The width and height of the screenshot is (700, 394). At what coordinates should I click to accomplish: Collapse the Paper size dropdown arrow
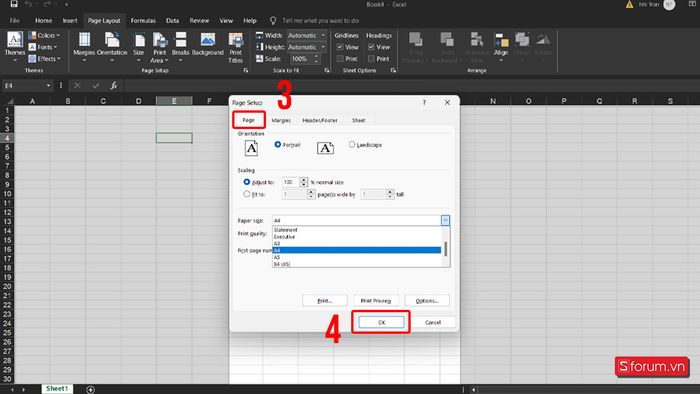445,220
